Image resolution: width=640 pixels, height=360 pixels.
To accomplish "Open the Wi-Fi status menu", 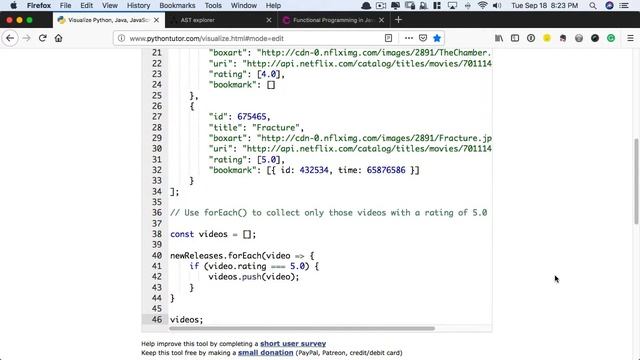I will [x=482, y=6].
